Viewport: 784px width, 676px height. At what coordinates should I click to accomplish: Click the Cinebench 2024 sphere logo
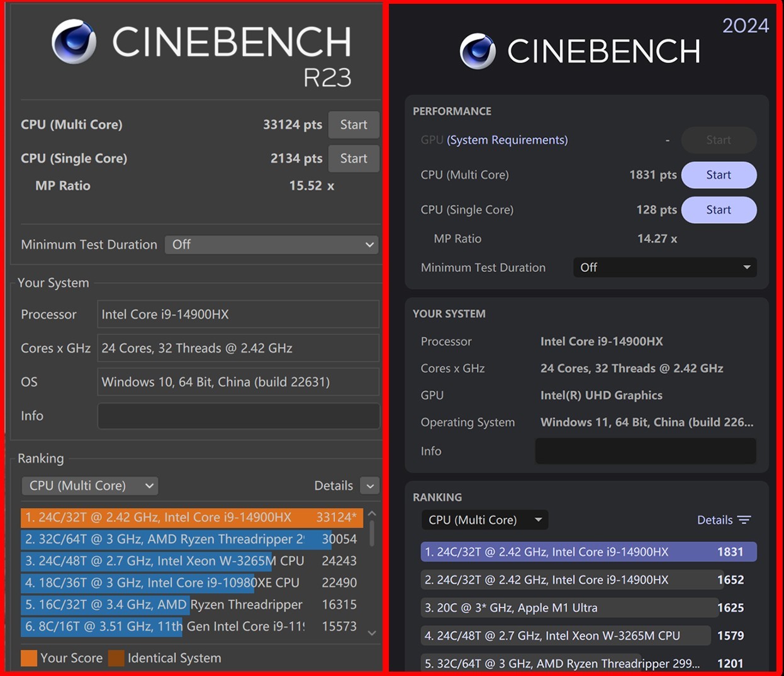[x=478, y=51]
